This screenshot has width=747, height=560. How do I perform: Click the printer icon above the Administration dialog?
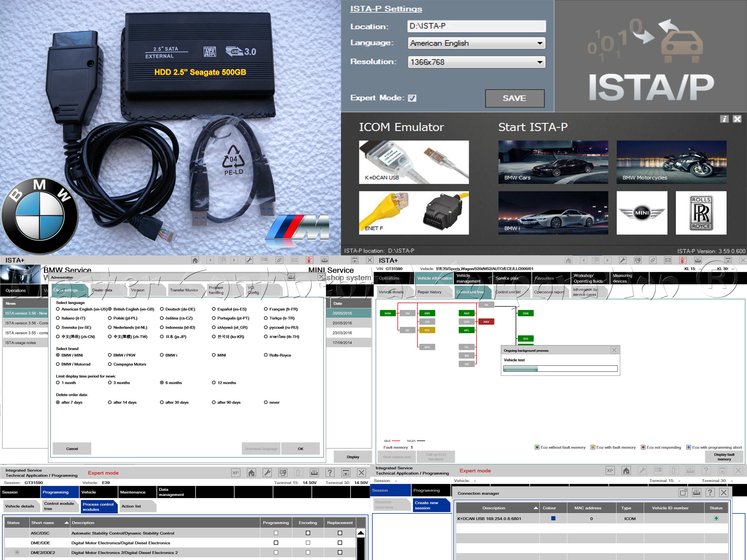point(325,260)
